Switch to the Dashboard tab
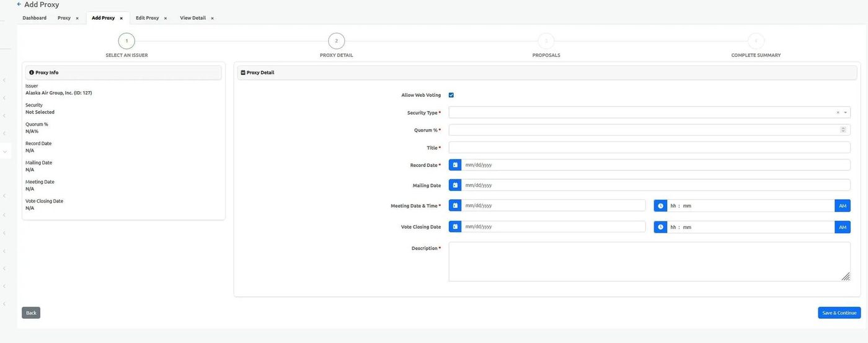868x343 pixels. (x=35, y=18)
